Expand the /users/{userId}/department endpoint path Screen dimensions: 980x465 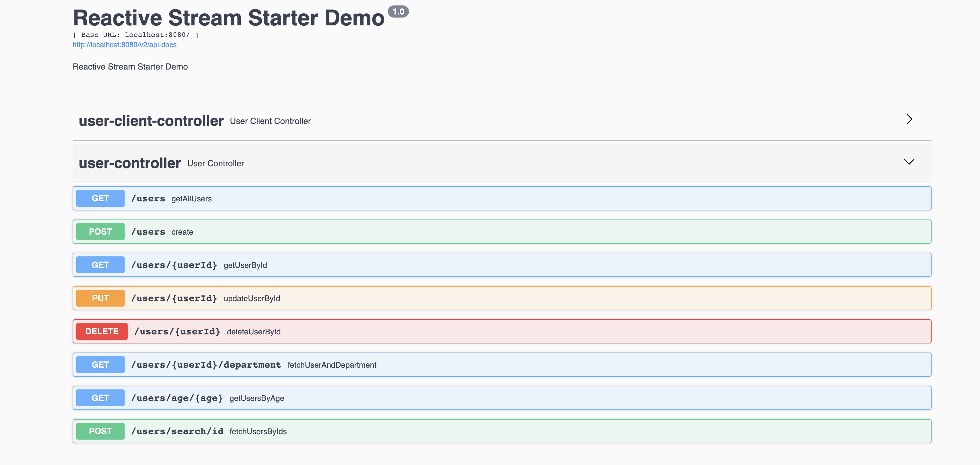tap(206, 365)
